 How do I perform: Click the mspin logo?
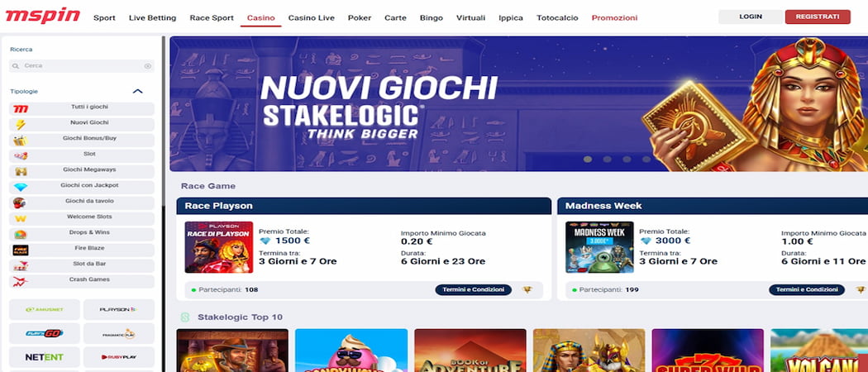point(43,16)
